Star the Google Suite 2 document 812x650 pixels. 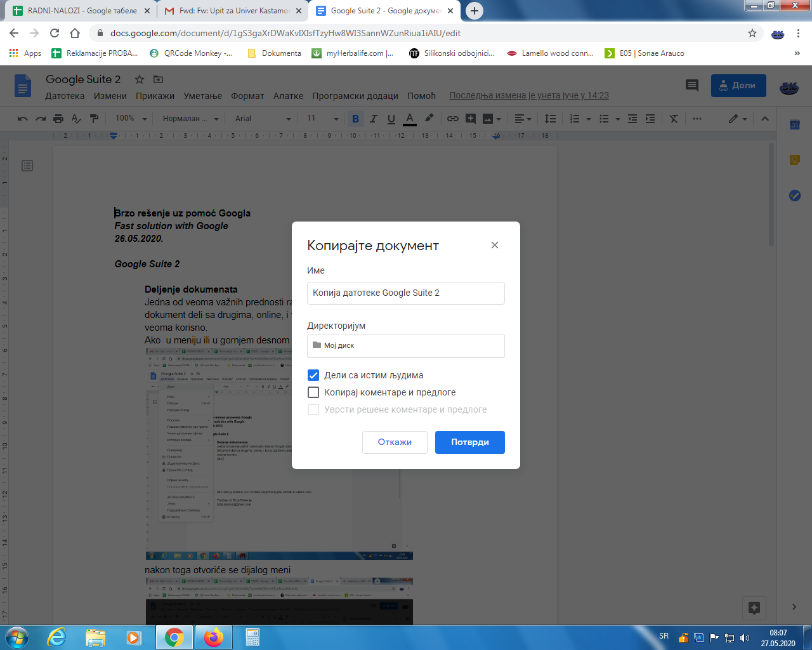click(x=140, y=79)
